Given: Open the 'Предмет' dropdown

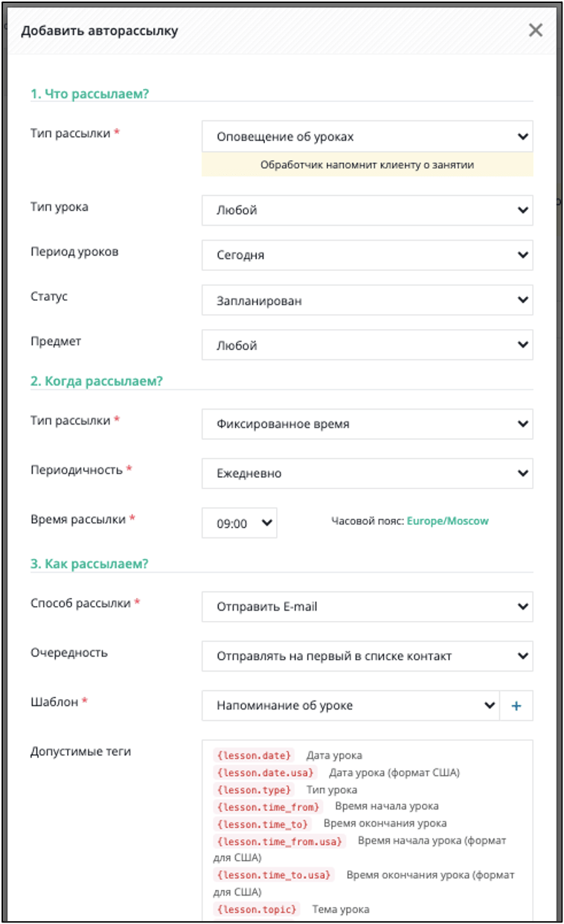Looking at the screenshot, I should [x=367, y=345].
